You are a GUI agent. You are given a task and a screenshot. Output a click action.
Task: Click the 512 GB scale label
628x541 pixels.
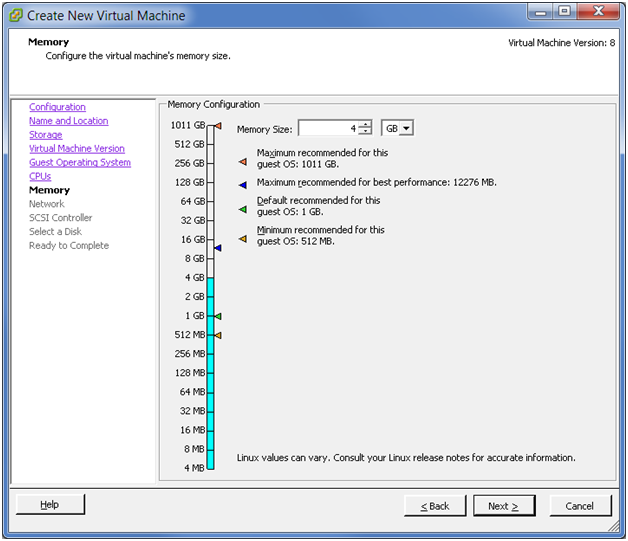(189, 144)
